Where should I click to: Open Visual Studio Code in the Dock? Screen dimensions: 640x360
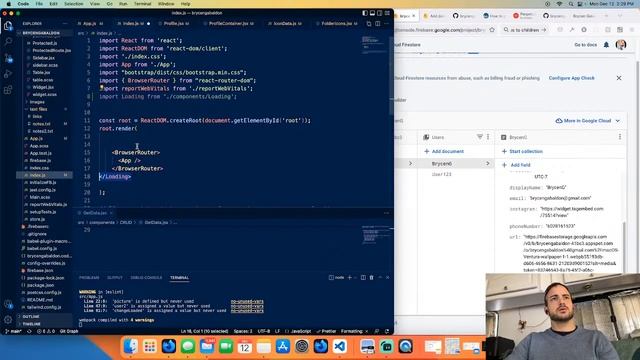[x=340, y=347]
